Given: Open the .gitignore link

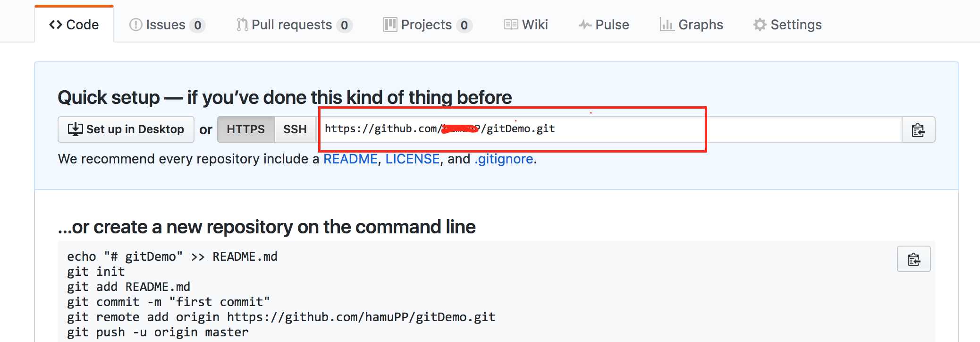Looking at the screenshot, I should [x=504, y=159].
